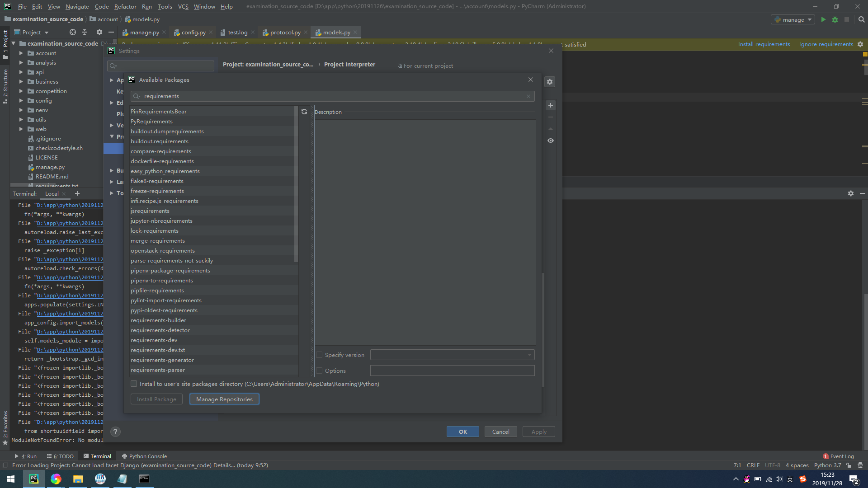Click the package list vertical scrollbar

click(296, 184)
